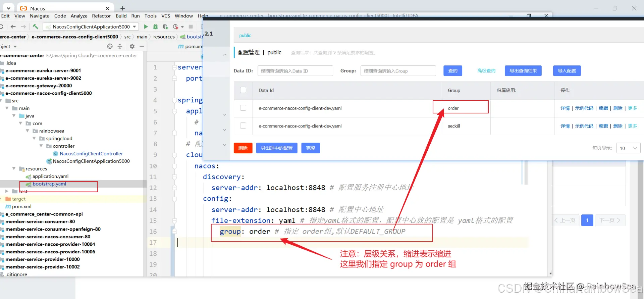Collapse the resources folder in project tree

14,168
